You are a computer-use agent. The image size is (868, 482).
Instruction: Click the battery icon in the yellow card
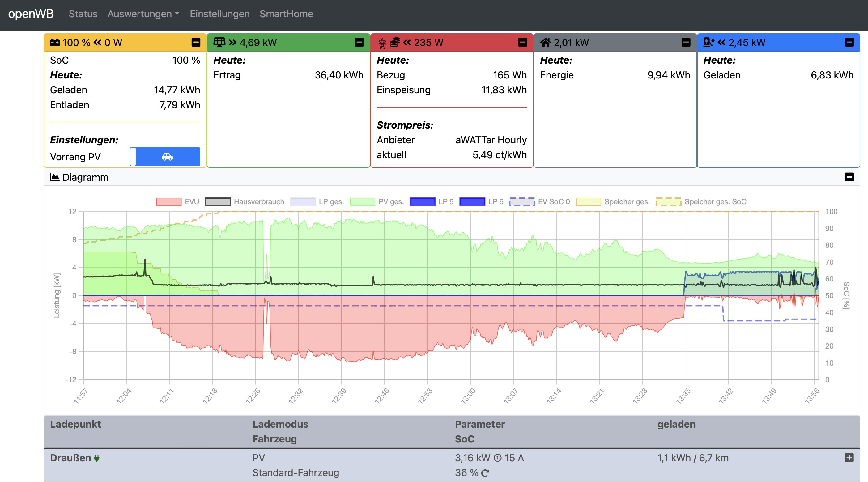[55, 42]
